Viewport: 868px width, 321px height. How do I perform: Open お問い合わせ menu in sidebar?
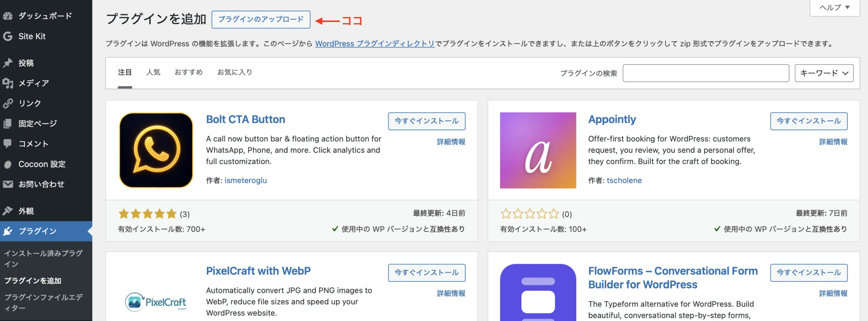point(41,184)
